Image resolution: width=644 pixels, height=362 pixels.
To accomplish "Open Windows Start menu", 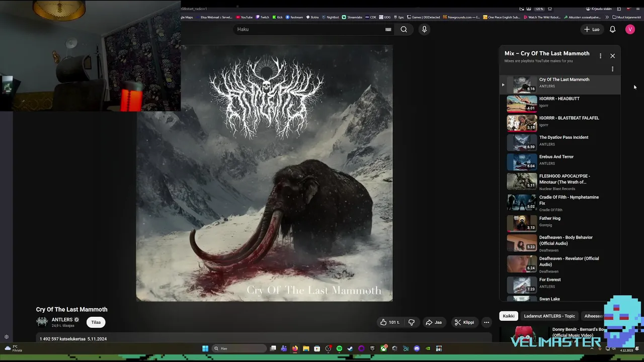I will 205,348.
